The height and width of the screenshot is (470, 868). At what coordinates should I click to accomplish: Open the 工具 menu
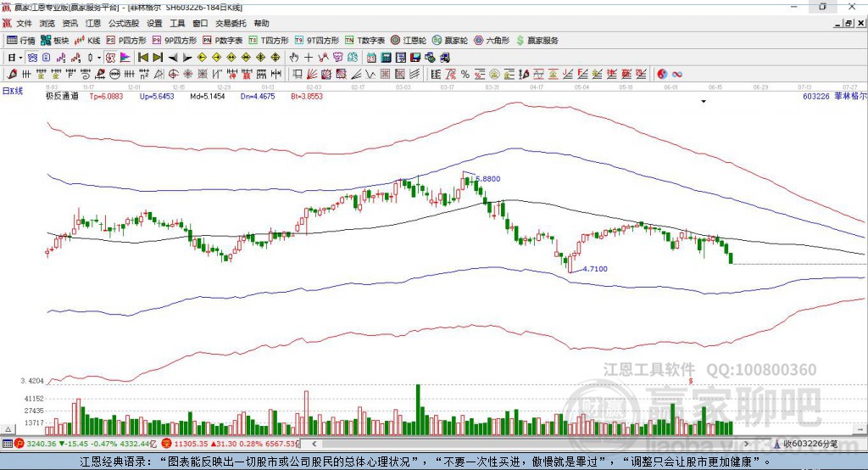coord(177,23)
